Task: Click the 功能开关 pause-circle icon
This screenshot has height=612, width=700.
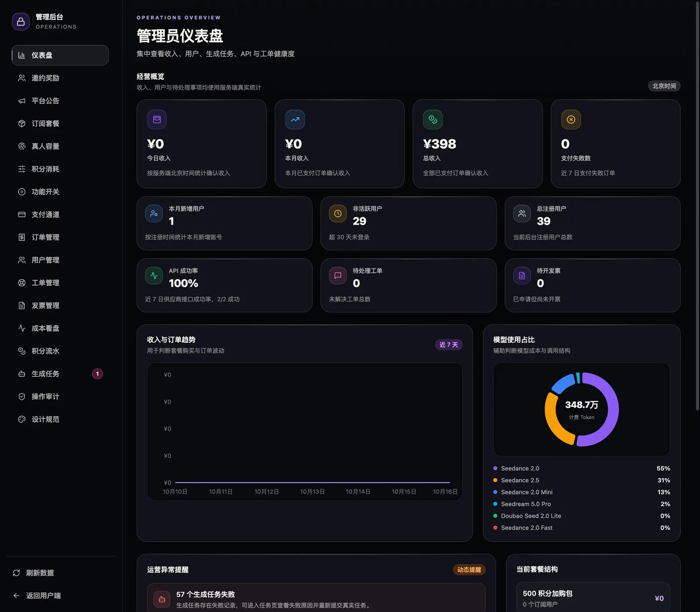Action: pos(21,191)
